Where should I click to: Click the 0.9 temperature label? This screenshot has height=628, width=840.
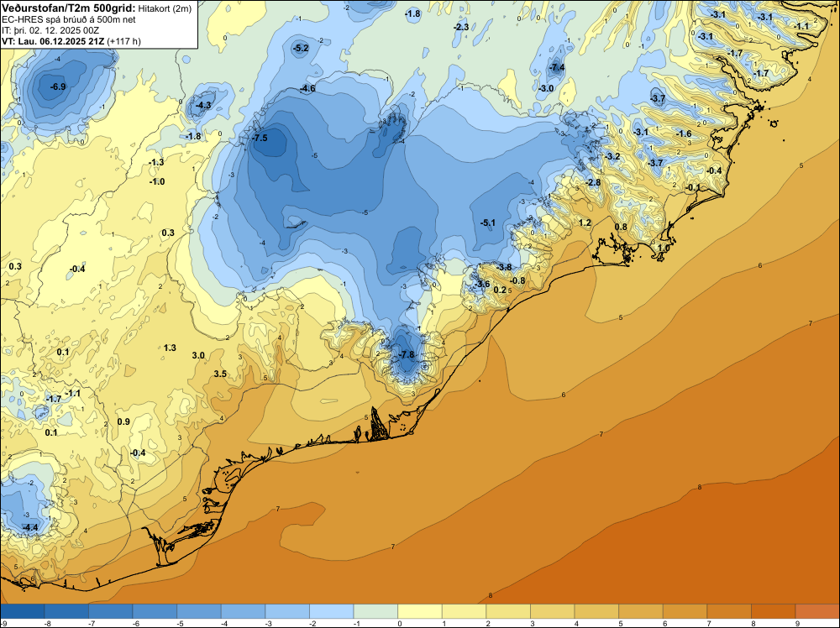click(x=123, y=421)
